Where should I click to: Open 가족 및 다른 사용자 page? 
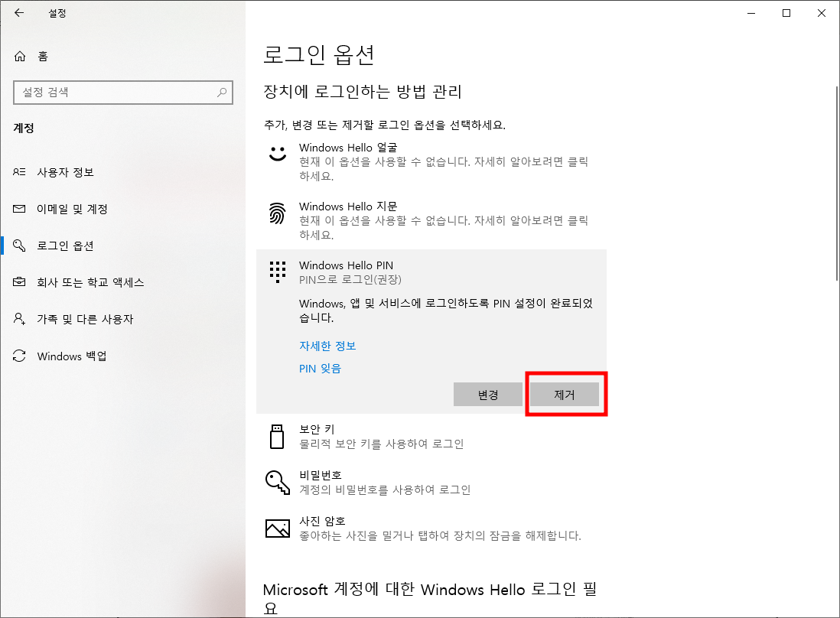pos(122,319)
